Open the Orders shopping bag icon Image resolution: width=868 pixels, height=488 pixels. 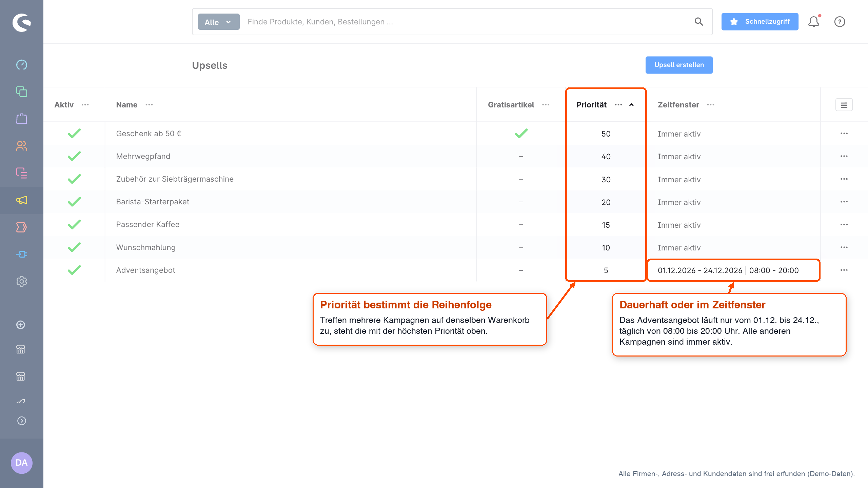coord(22,119)
